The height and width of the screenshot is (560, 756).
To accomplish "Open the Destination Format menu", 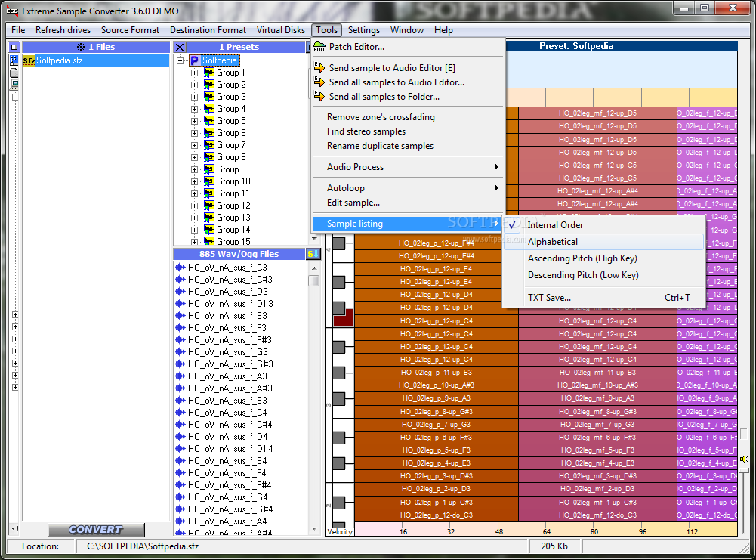I will click(208, 30).
